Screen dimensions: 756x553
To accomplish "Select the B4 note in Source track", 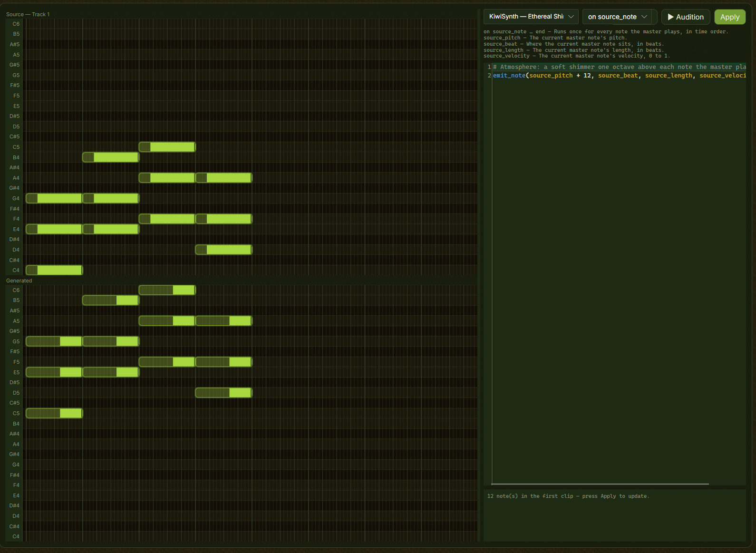I will (x=111, y=157).
